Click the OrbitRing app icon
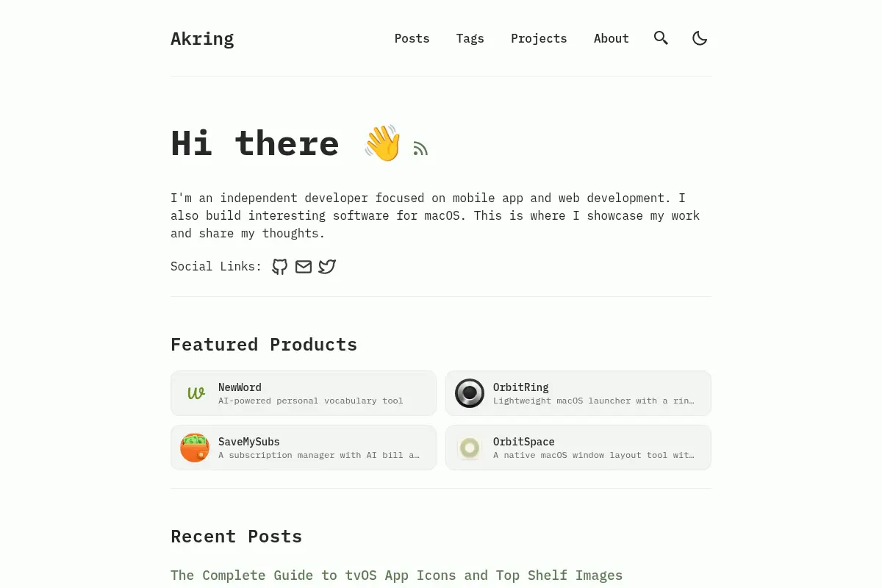The height and width of the screenshot is (588, 882). [470, 393]
